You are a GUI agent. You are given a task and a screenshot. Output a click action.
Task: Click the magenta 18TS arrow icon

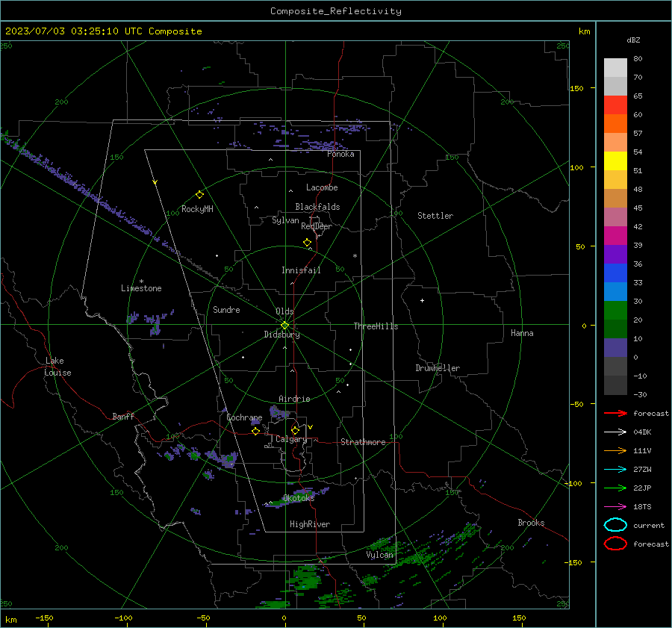[615, 507]
